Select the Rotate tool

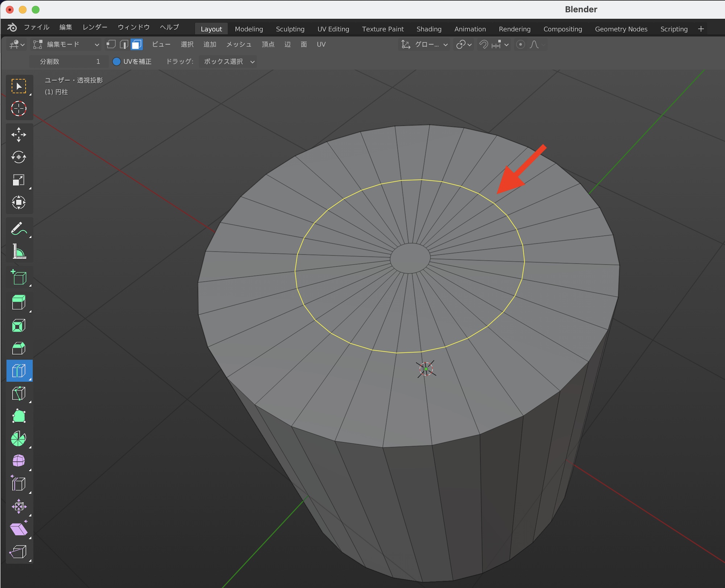18,157
